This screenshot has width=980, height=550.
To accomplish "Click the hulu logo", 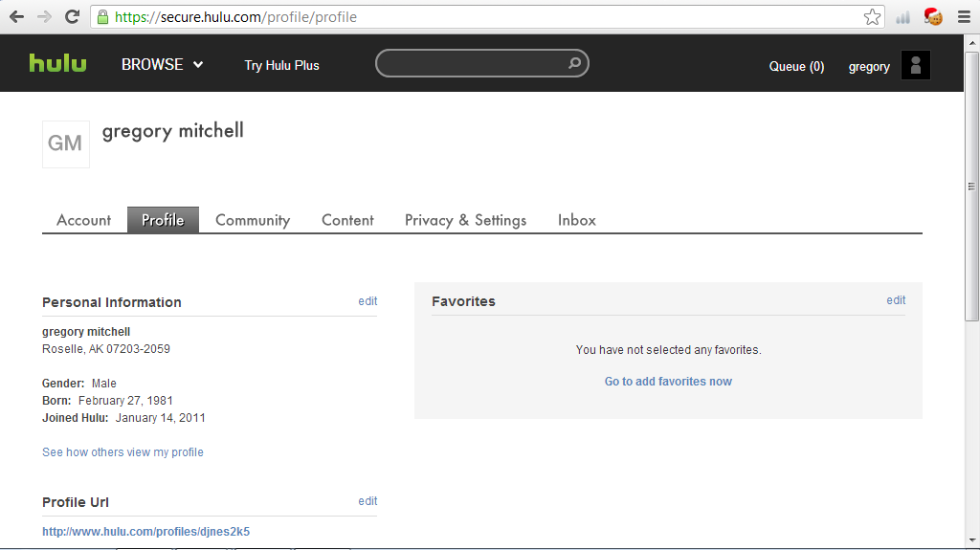I will click(x=58, y=63).
